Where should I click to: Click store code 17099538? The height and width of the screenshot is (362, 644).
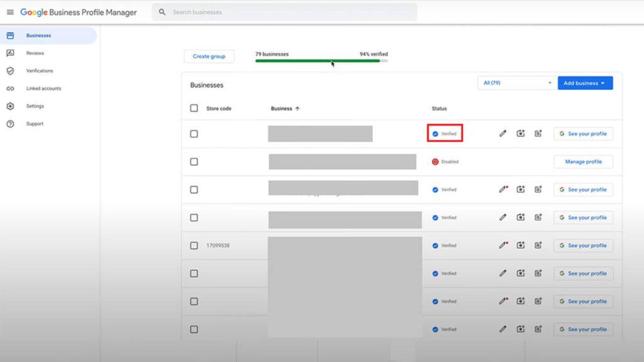coord(218,246)
